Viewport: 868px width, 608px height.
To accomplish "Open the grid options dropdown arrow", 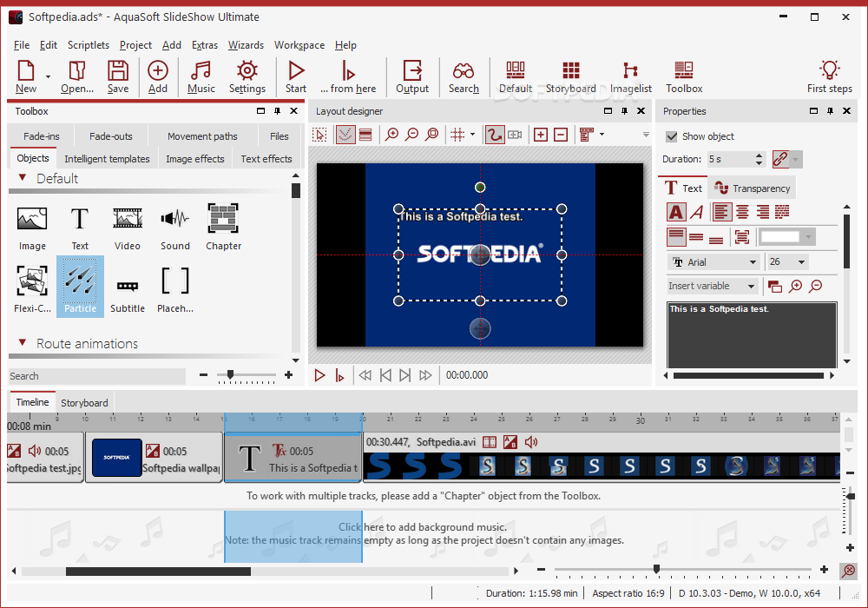I will pyautogui.click(x=472, y=135).
